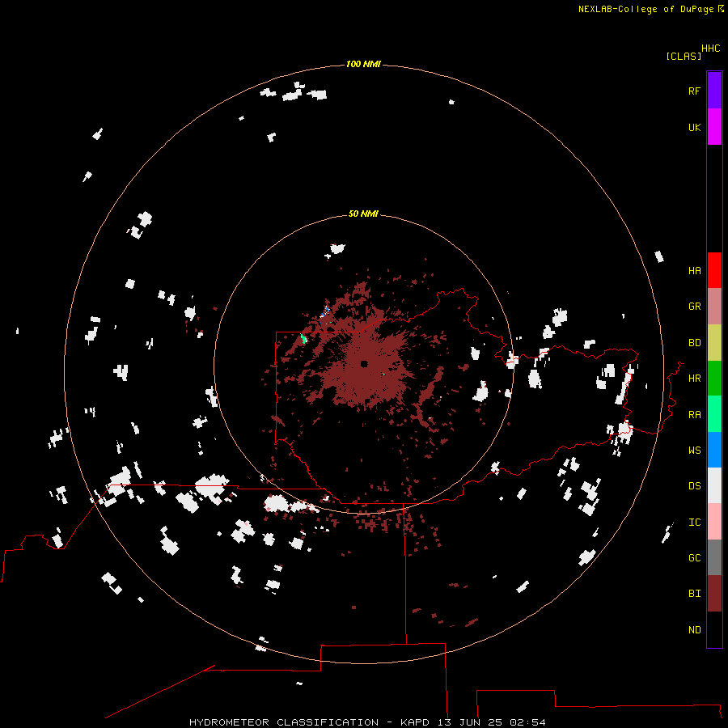Pick the HR green legend swatch

714,379
